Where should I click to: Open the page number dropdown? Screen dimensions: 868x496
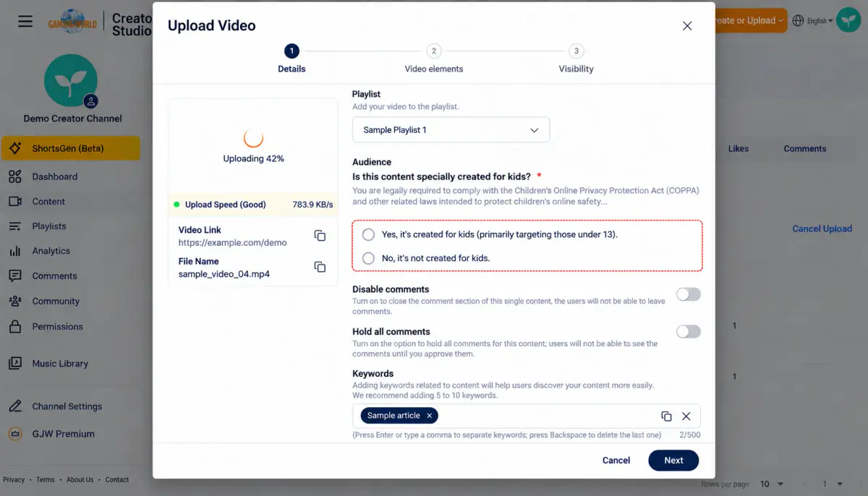832,484
